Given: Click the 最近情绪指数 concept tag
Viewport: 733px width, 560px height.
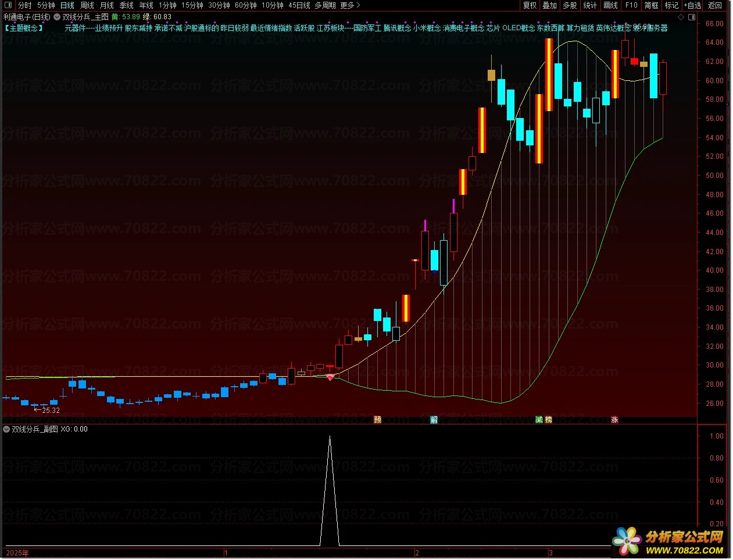Looking at the screenshot, I should 271,28.
